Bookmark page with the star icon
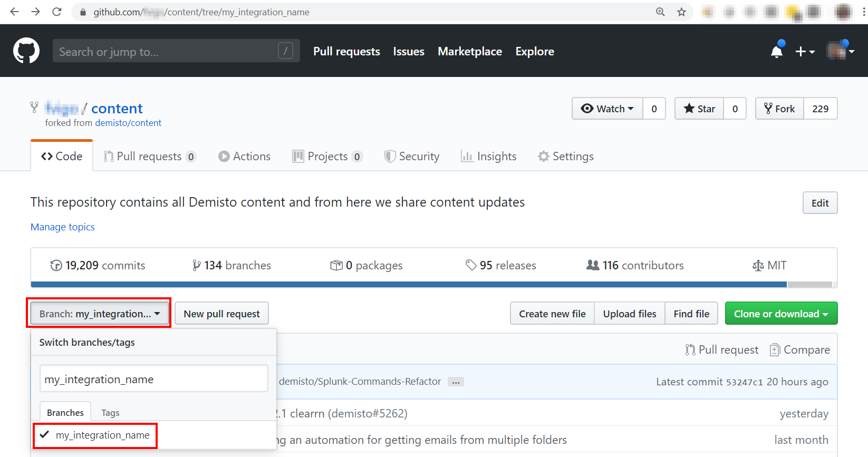This screenshot has width=868, height=457. (x=681, y=12)
